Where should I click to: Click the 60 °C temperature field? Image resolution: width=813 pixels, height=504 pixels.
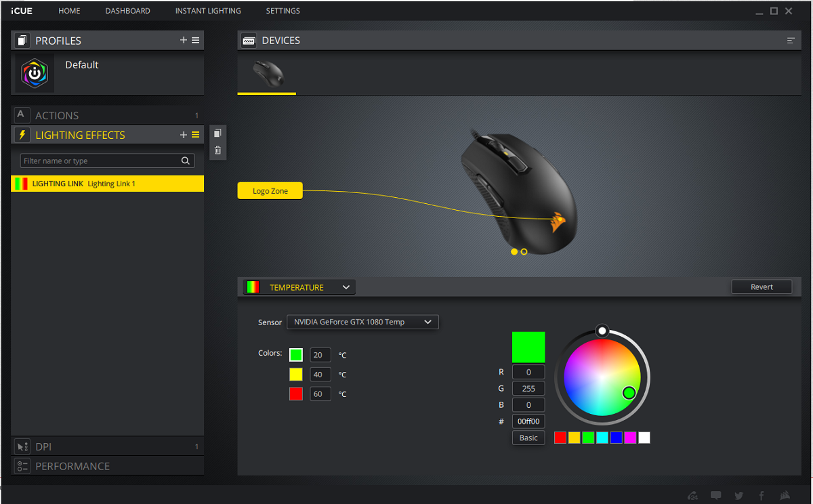(x=320, y=394)
